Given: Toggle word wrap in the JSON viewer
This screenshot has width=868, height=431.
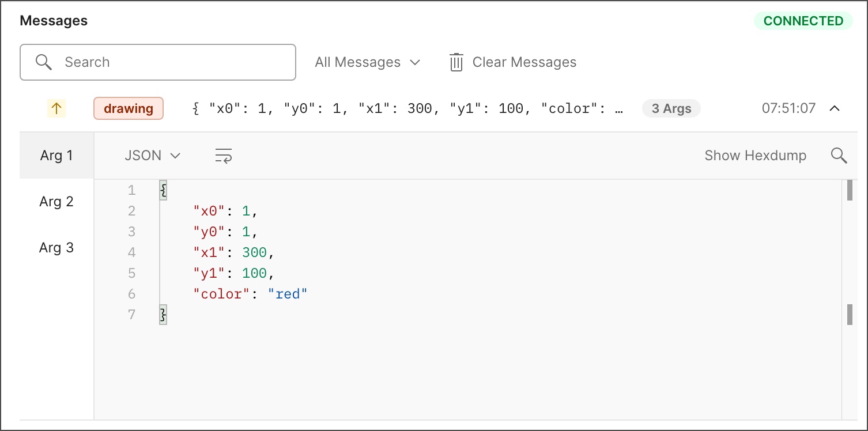Looking at the screenshot, I should [x=223, y=155].
